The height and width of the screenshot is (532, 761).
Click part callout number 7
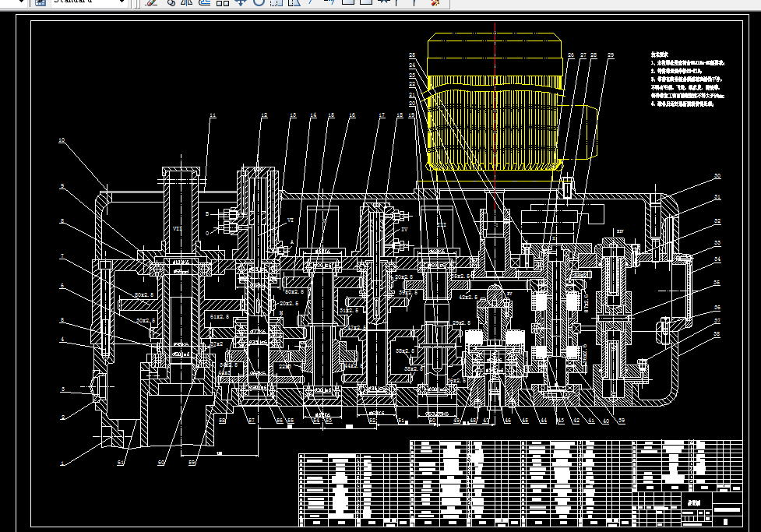click(x=62, y=256)
